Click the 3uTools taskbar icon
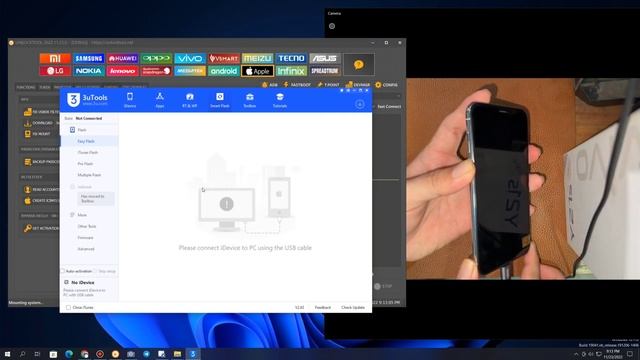 (x=193, y=354)
